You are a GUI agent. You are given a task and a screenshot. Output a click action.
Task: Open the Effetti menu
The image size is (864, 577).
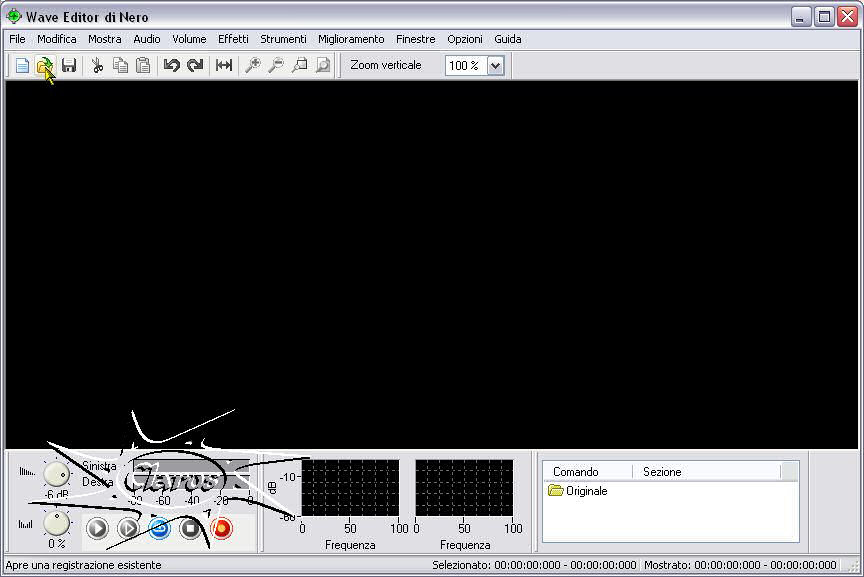(x=233, y=39)
